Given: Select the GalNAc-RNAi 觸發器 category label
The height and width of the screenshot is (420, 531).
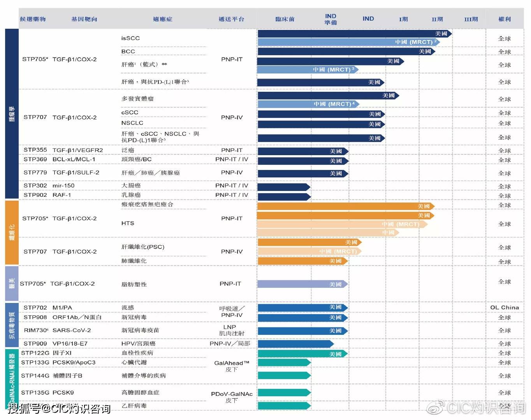Looking at the screenshot, I should pos(12,380).
